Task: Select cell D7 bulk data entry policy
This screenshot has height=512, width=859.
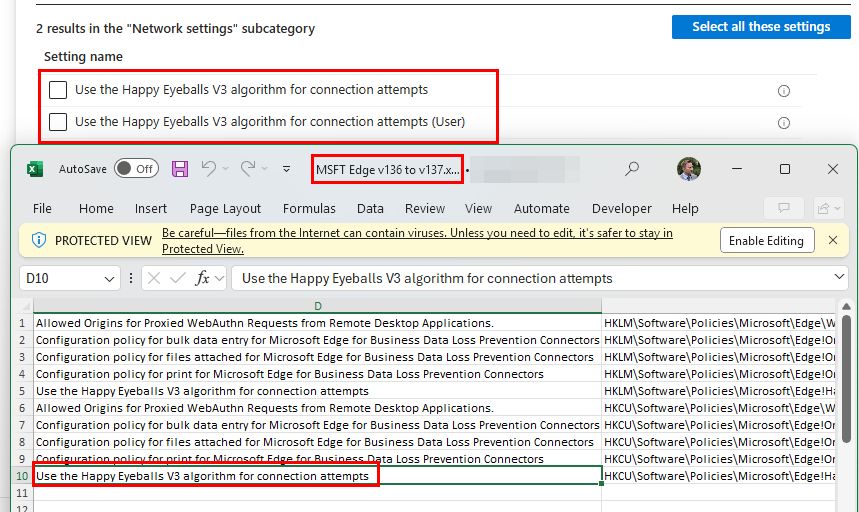Action: point(317,425)
